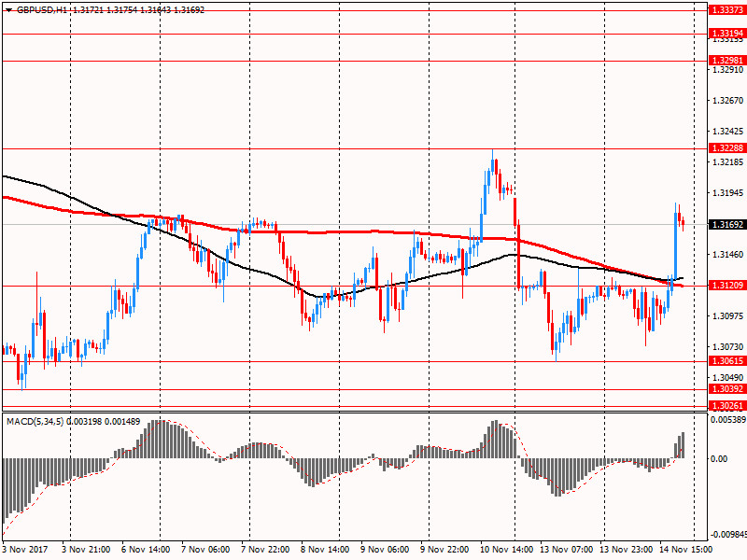Click the 1.30490 price axis value
This screenshot has height=560, width=747.
click(x=727, y=378)
